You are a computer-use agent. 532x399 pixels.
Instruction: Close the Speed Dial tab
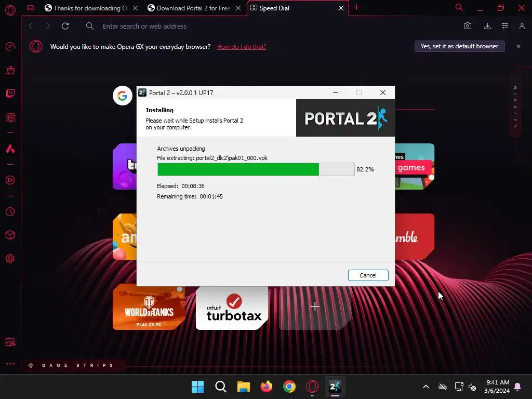pos(341,8)
